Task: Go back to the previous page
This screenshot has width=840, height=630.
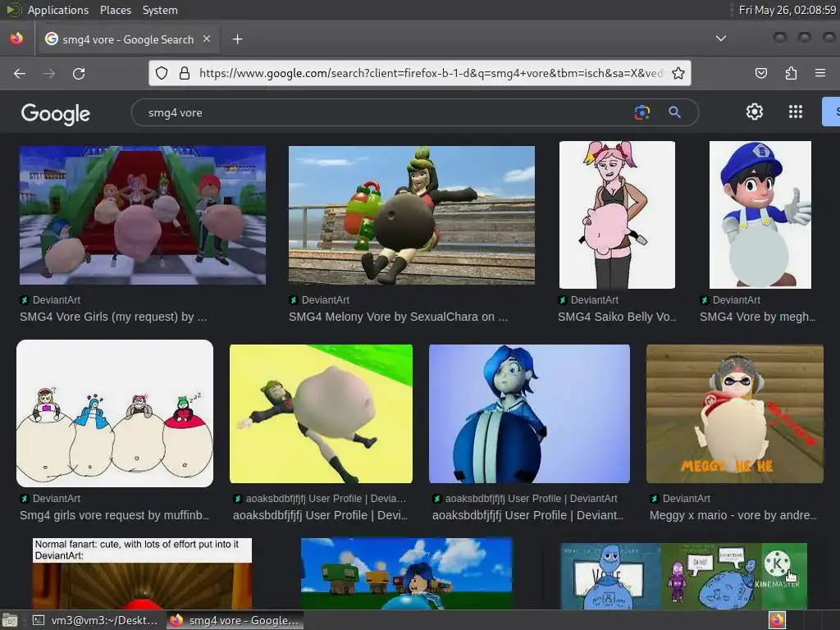Action: [20, 73]
